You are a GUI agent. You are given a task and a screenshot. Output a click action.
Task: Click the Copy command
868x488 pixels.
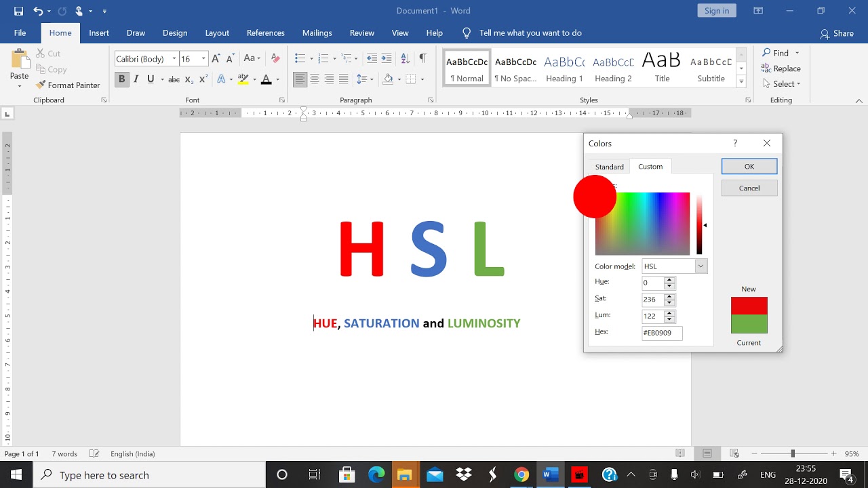pyautogui.click(x=51, y=69)
